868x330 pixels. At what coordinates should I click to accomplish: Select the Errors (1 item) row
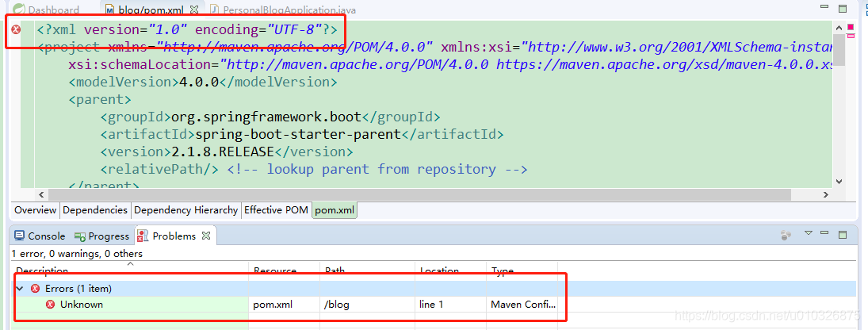coord(434,289)
